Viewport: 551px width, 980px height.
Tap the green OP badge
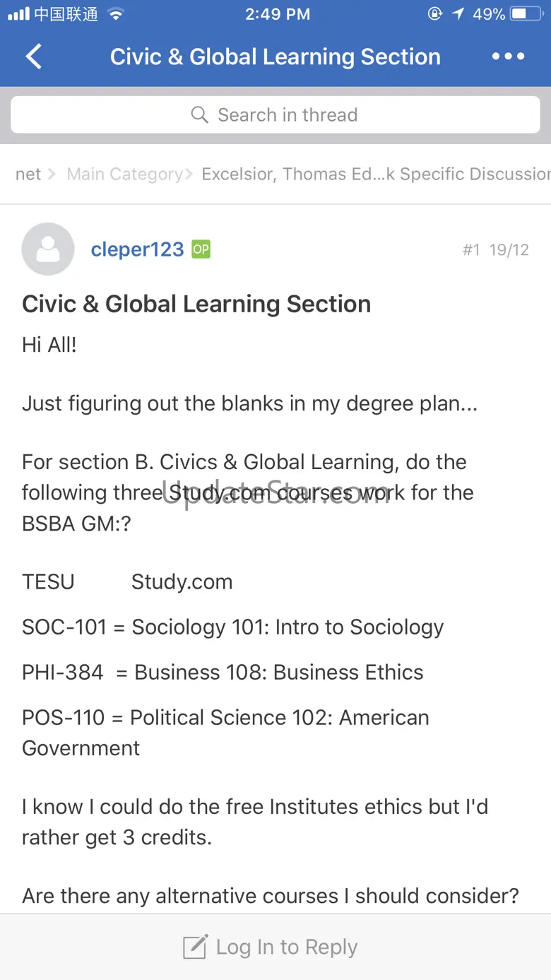[x=201, y=249]
